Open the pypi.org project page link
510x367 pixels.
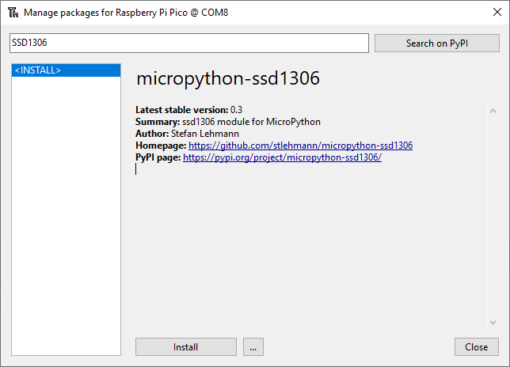[x=282, y=157]
